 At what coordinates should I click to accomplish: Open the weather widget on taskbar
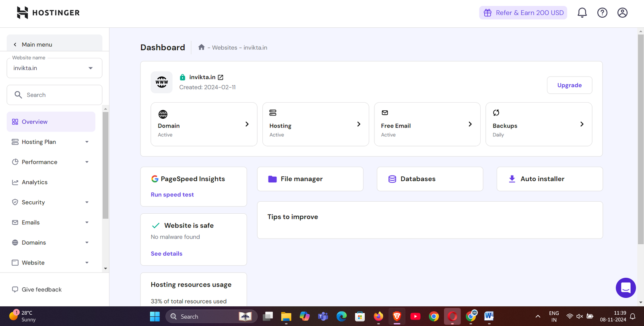pyautogui.click(x=23, y=316)
